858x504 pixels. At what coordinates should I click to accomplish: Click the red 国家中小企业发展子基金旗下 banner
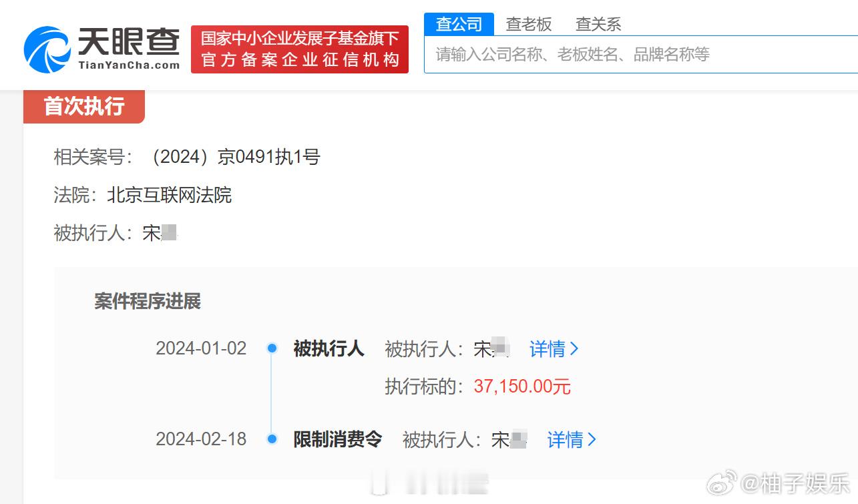coord(300,49)
